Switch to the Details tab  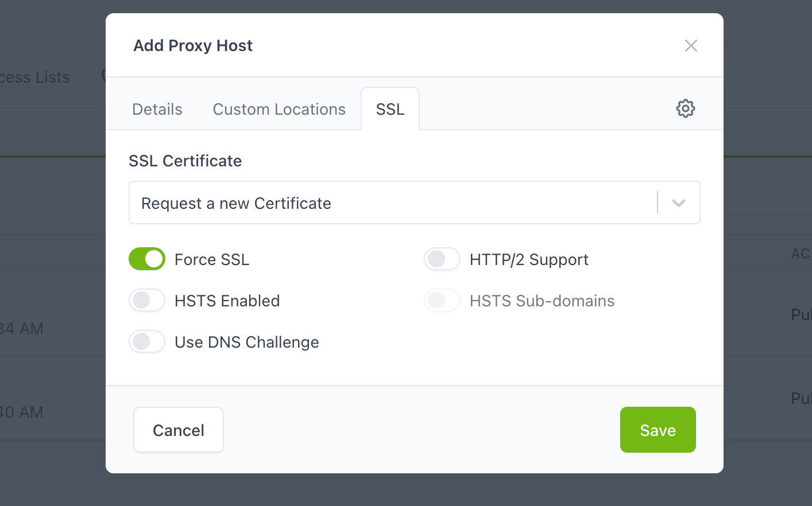pyautogui.click(x=157, y=109)
